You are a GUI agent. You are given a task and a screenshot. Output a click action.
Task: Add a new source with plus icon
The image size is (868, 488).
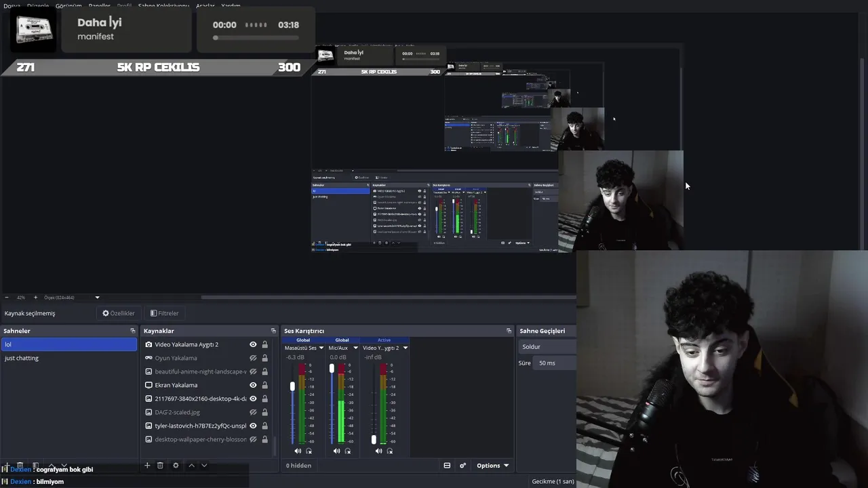coord(147,466)
